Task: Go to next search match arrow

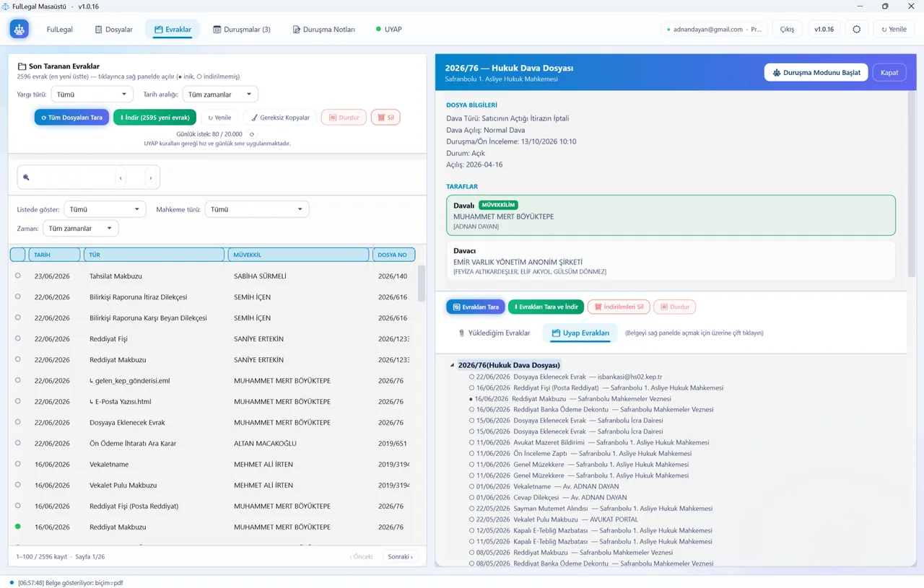Action: click(x=150, y=177)
